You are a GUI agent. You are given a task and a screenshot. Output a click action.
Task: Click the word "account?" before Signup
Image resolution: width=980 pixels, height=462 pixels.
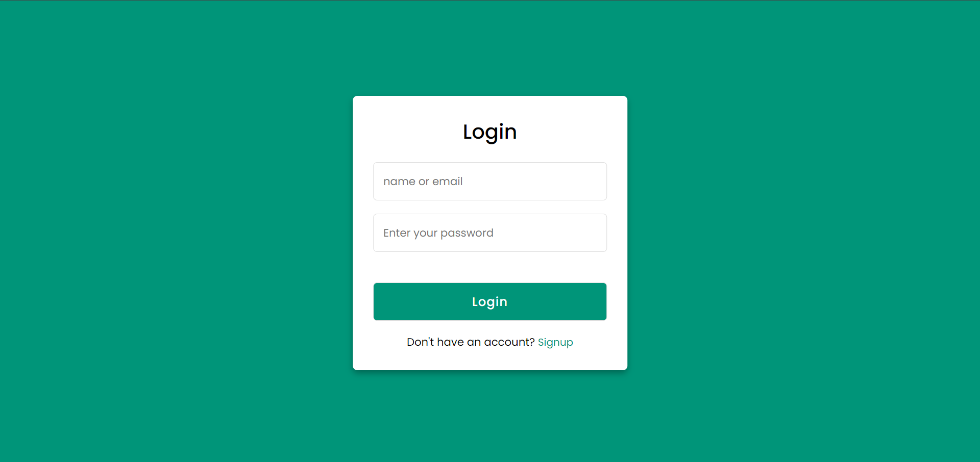509,342
